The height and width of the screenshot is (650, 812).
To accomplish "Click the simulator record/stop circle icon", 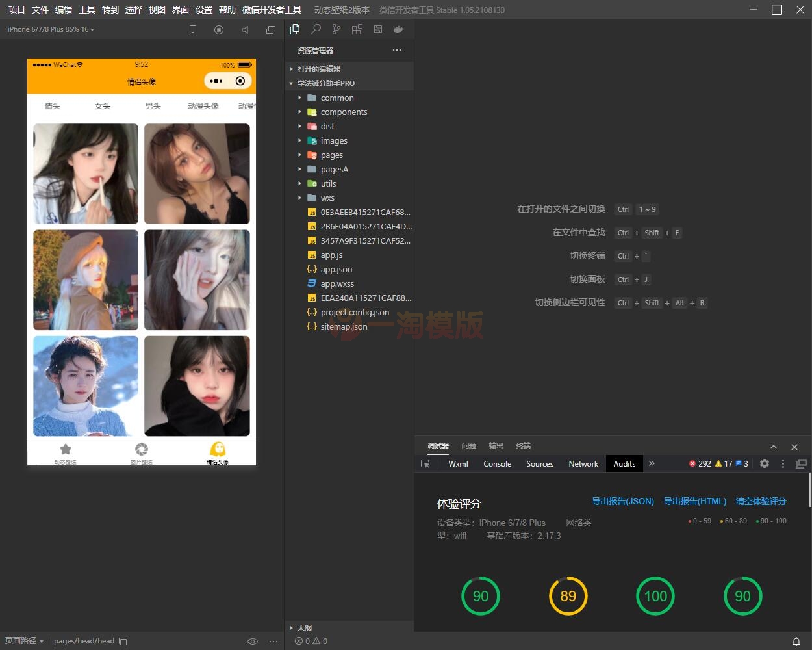I will (219, 30).
